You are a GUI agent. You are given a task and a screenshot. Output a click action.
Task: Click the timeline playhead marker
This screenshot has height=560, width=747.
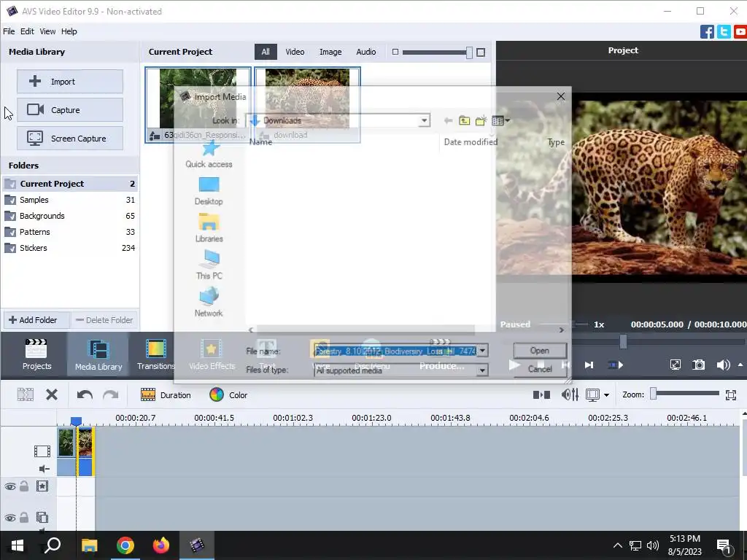76,421
